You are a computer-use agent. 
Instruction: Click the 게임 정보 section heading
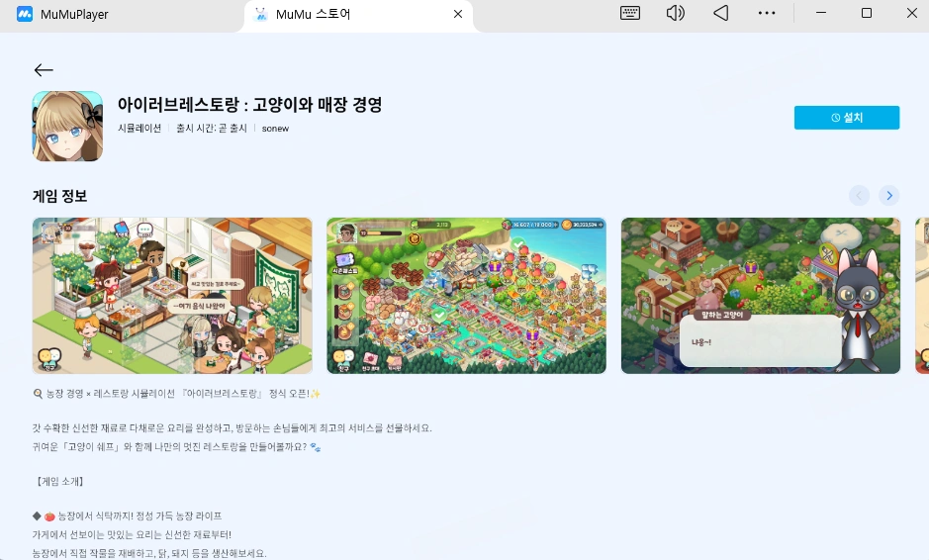point(59,196)
